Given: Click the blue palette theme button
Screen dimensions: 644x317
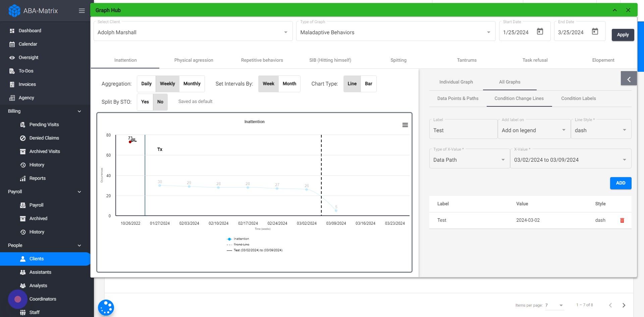Looking at the screenshot, I should coord(106,308).
